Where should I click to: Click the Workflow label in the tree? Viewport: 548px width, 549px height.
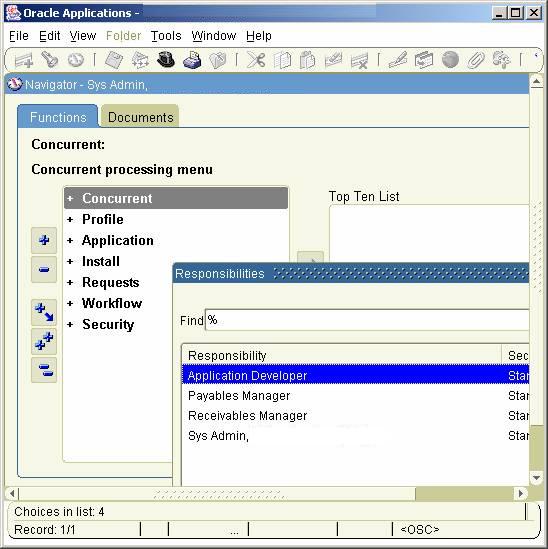pos(112,304)
